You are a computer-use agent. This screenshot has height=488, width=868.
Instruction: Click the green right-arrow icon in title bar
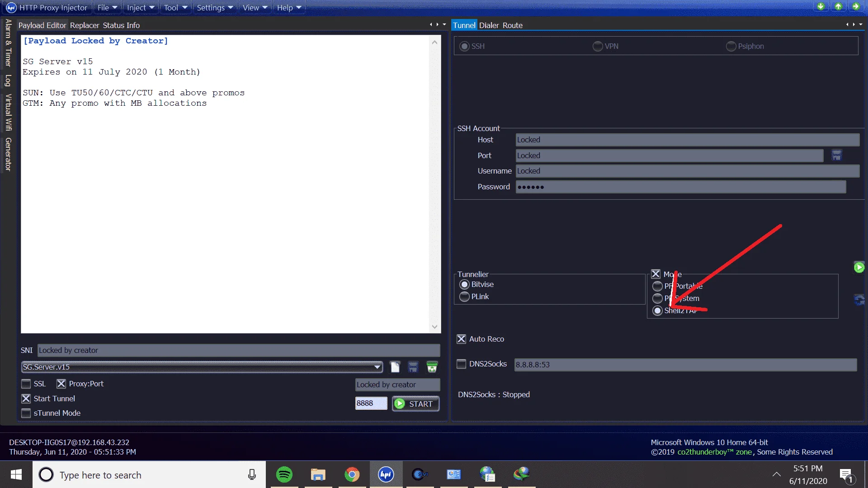pos(855,6)
